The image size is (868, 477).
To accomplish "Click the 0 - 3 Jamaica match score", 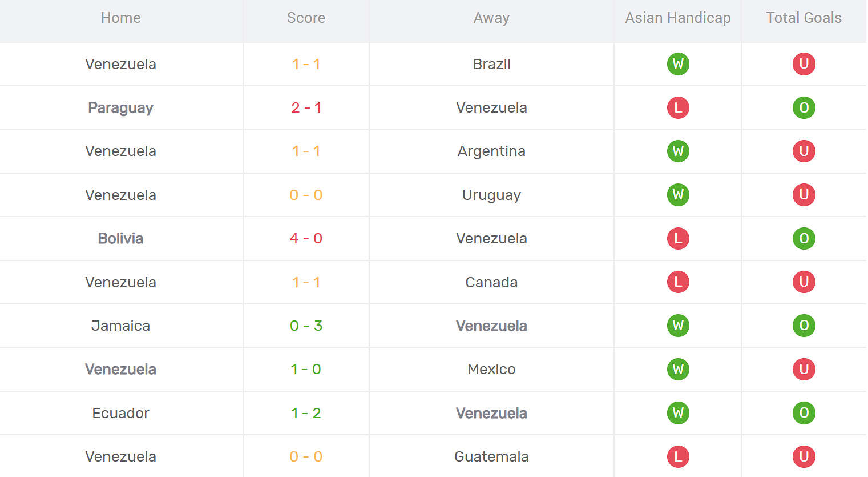I will pos(306,326).
